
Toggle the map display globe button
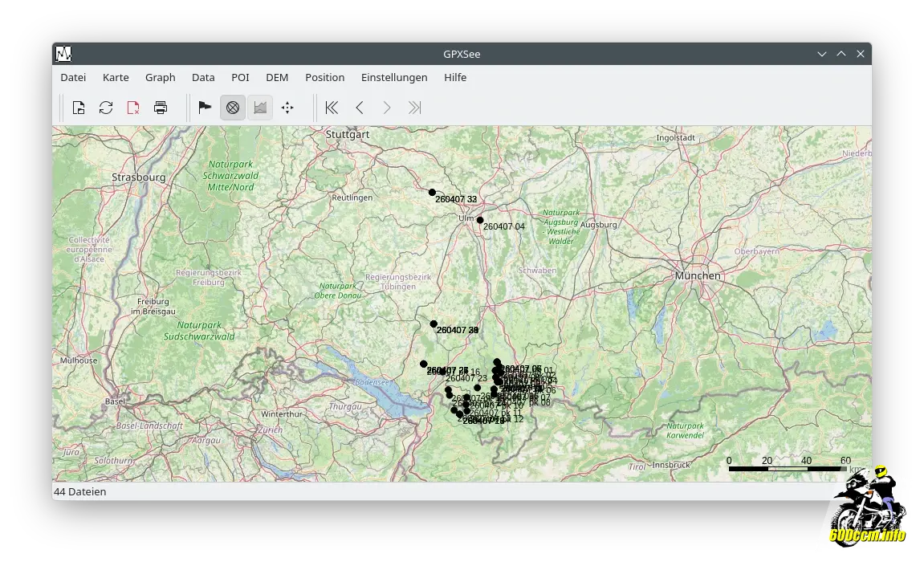coord(233,108)
